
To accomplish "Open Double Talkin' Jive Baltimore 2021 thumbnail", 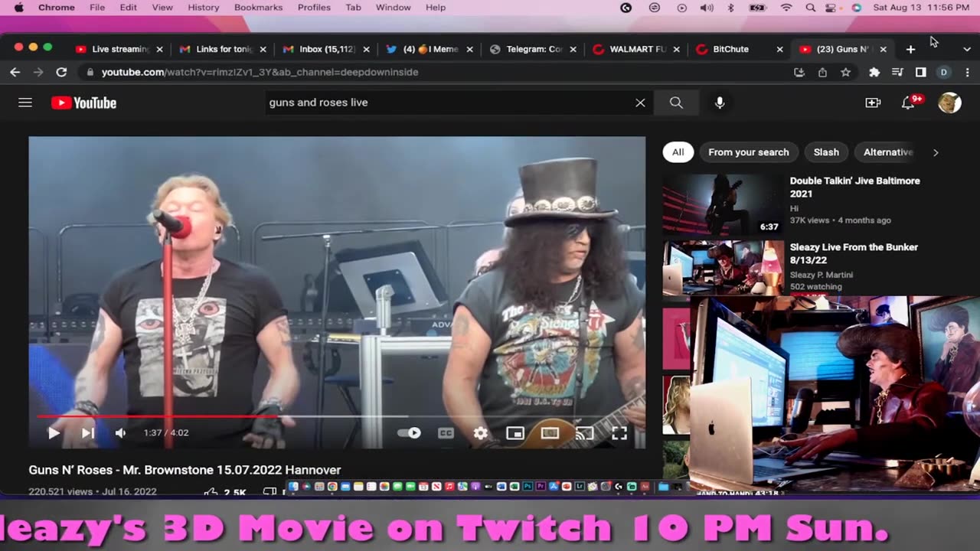I will click(723, 204).
